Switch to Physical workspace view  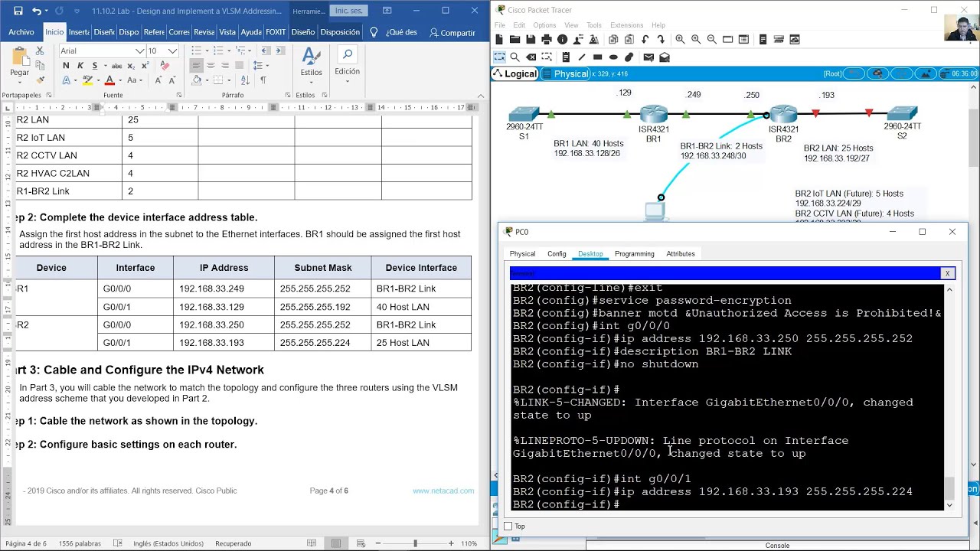(x=567, y=73)
